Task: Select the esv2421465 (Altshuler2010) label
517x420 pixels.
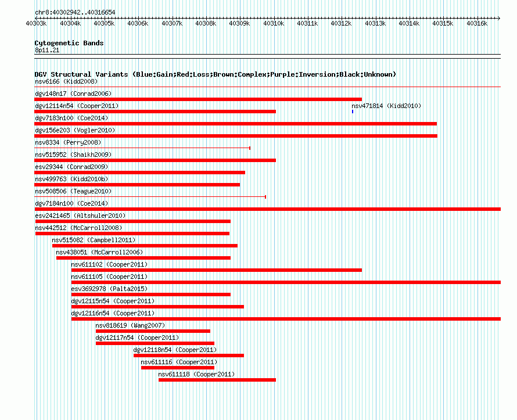Action: click(x=80, y=216)
